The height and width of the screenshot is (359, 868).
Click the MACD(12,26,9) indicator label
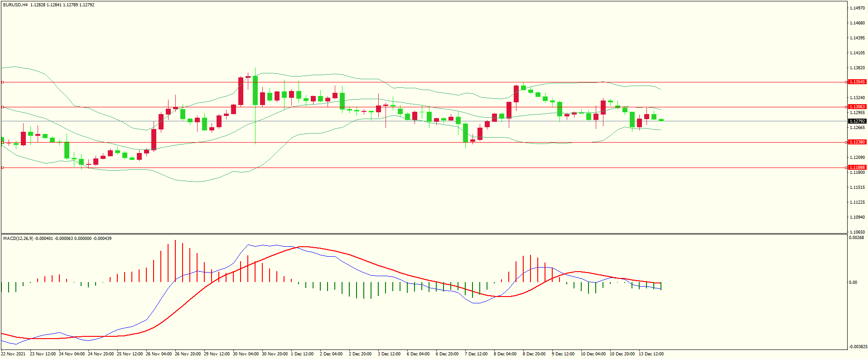pyautogui.click(x=18, y=239)
